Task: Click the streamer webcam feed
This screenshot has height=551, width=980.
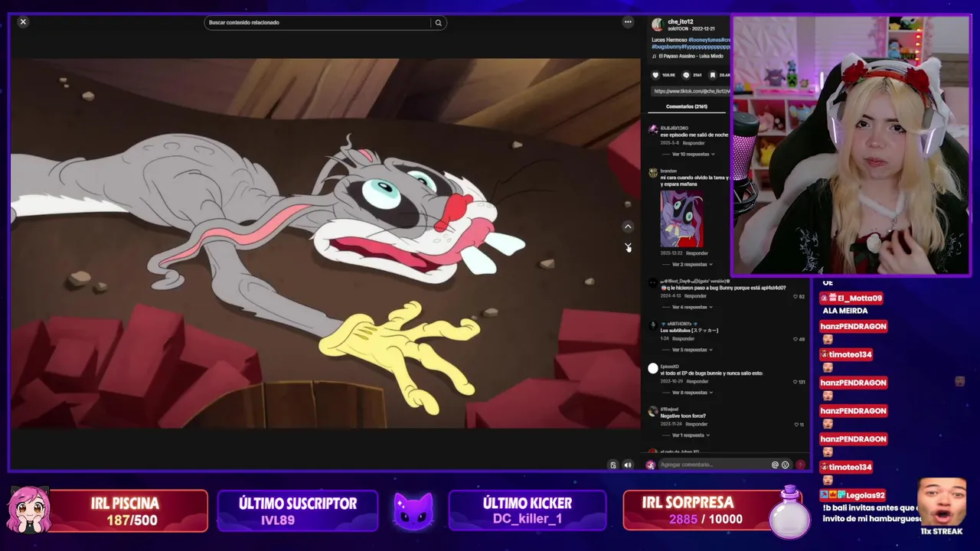Action: [851, 145]
